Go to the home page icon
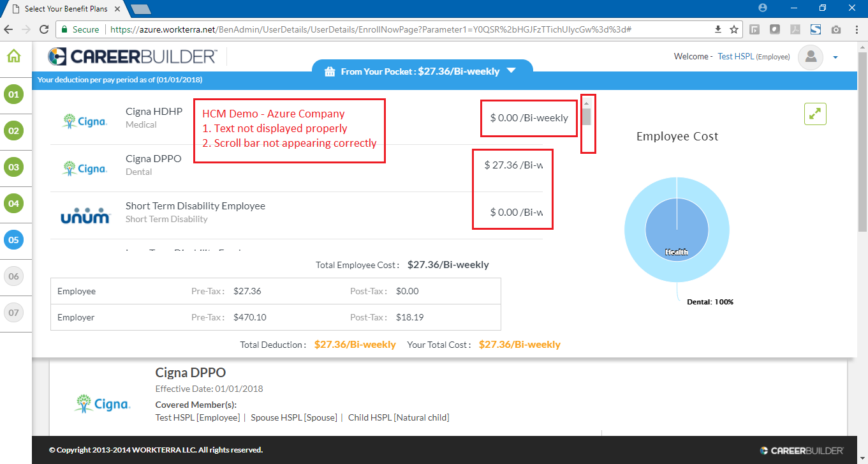Viewport: 868px width, 464px height. [13, 56]
